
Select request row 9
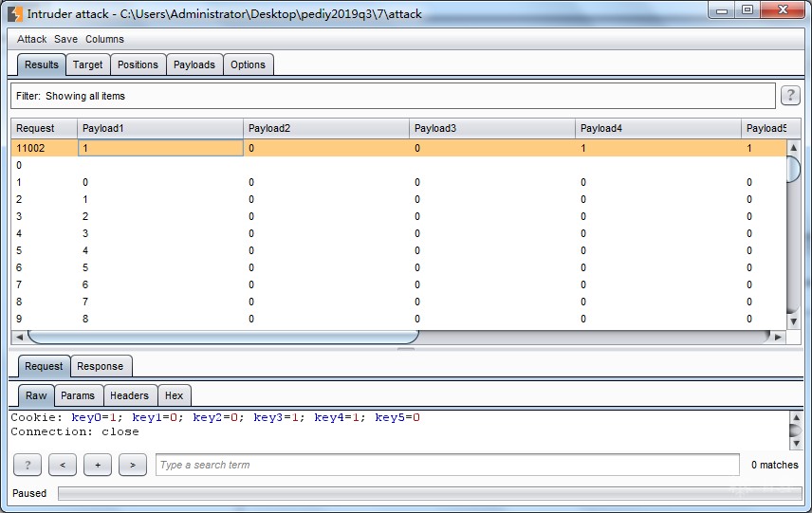tap(398, 319)
